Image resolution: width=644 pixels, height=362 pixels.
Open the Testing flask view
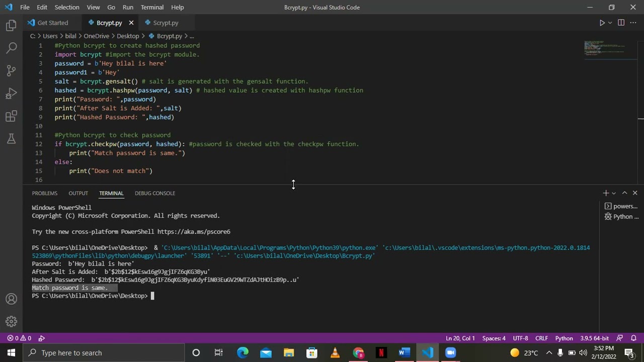coord(11,139)
